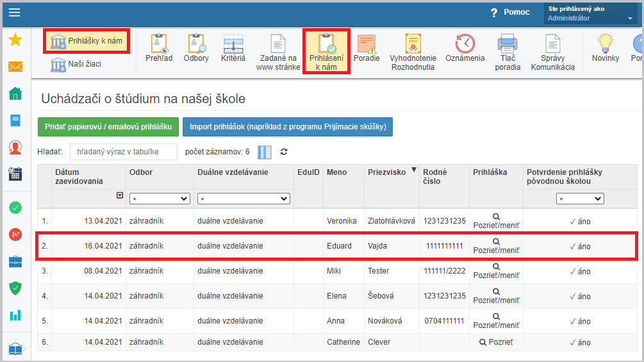
Task: Open Vyhodnotenie Rozhodnutia toolbar item
Action: 413,52
